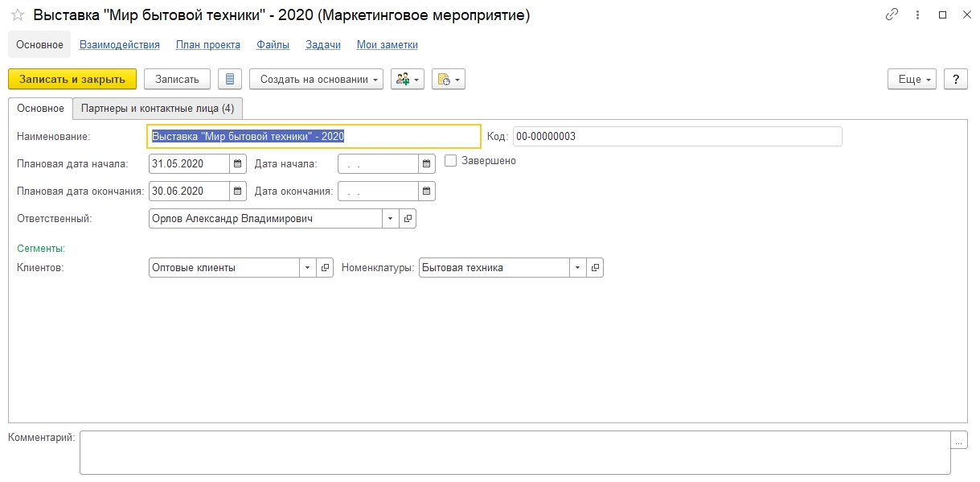Open the План проекта section
This screenshot has height=482, width=980.
pos(207,45)
